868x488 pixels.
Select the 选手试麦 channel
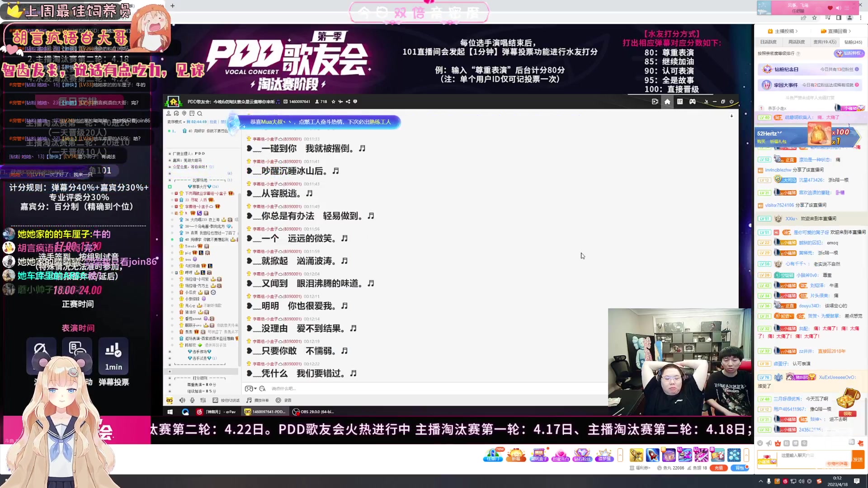pyautogui.click(x=199, y=358)
